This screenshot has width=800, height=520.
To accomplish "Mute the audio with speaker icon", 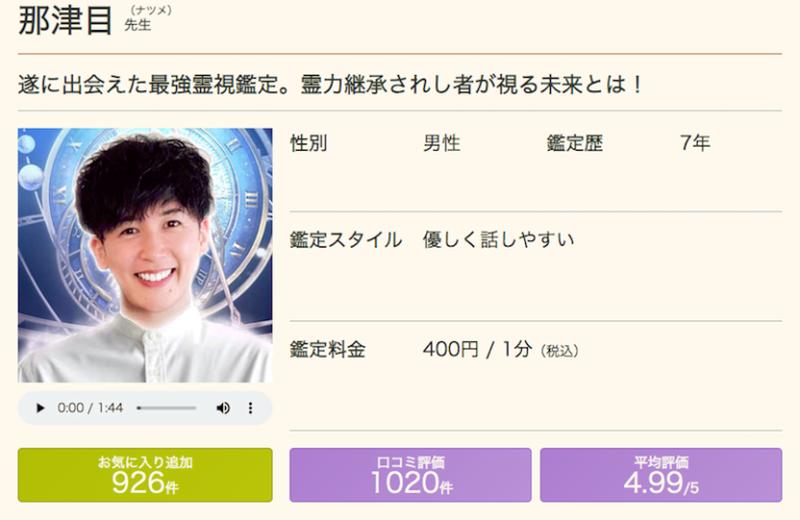I will pyautogui.click(x=223, y=408).
